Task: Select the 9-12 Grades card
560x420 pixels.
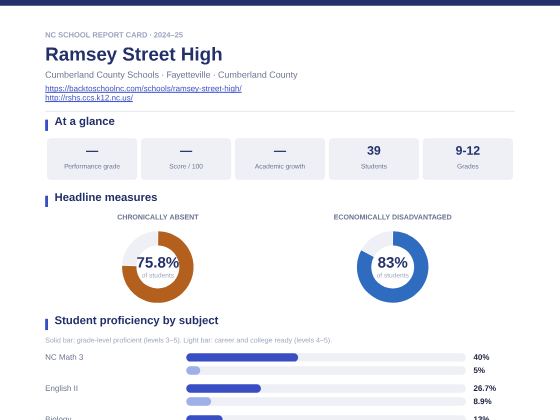Action: coord(468,159)
